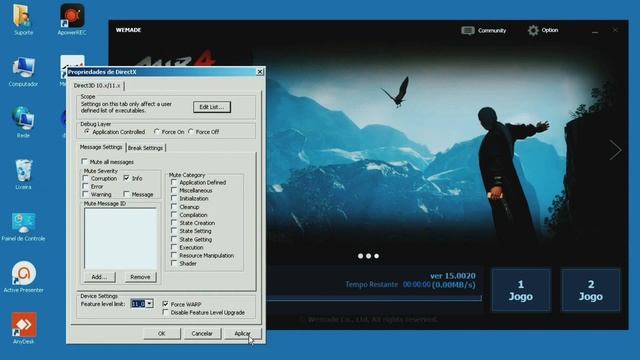The image size is (640, 360).
Task: Uncheck the Info severity checkbox
Action: click(127, 178)
